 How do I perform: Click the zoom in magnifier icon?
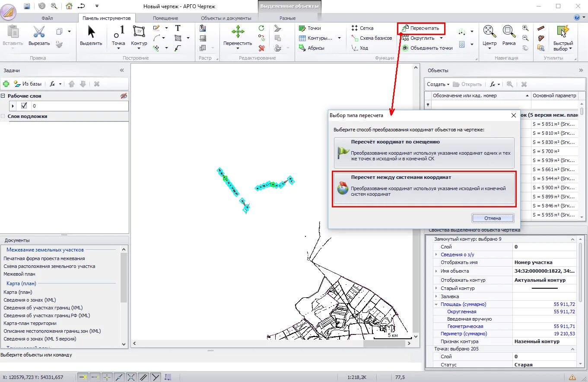525,28
